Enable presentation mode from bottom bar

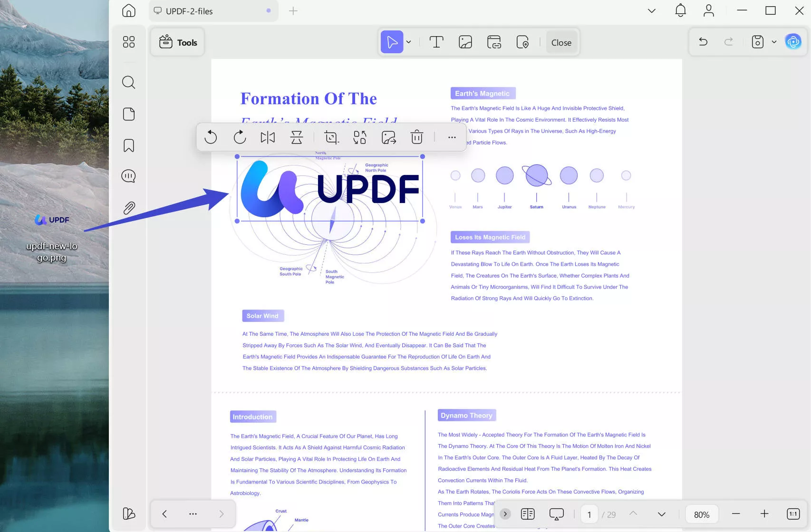click(x=556, y=514)
